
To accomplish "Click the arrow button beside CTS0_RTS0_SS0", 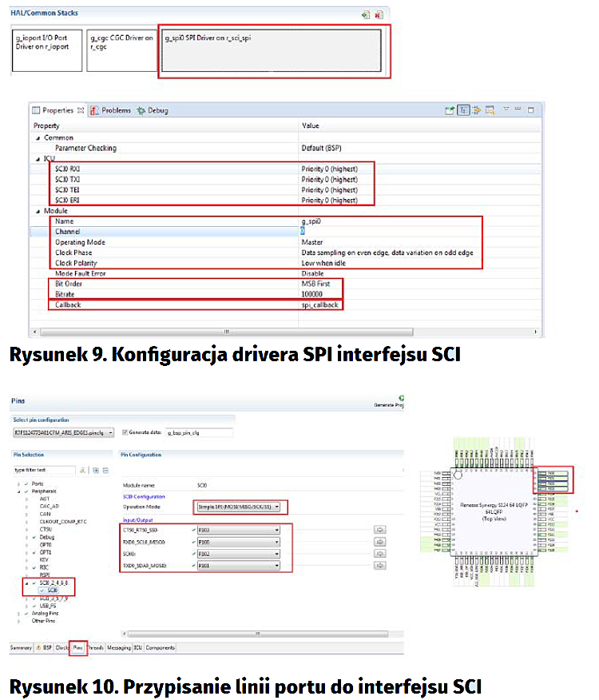I will pyautogui.click(x=380, y=529).
